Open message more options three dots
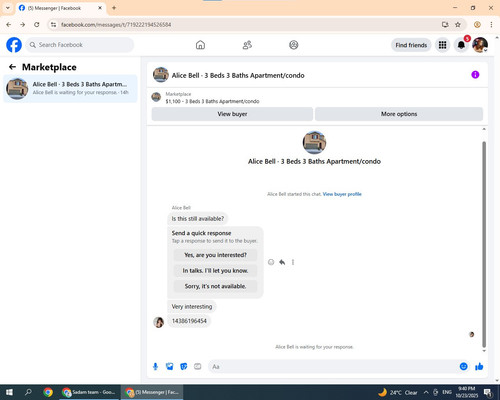Image resolution: width=500 pixels, height=400 pixels. click(x=293, y=262)
